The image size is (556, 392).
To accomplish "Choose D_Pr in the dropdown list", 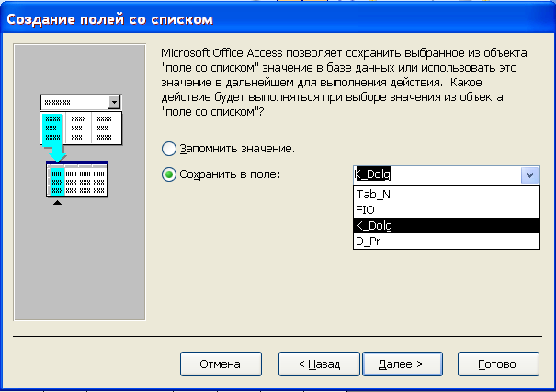I will (x=447, y=241).
